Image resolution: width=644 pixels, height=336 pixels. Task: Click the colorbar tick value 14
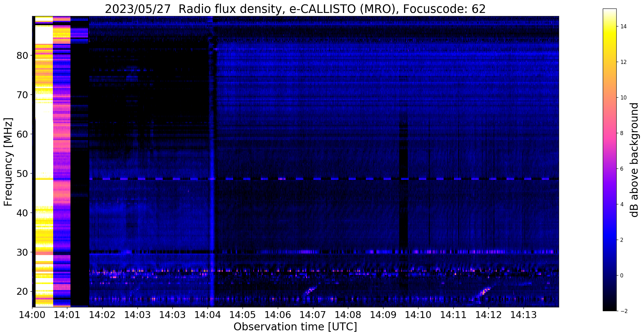pos(623,26)
